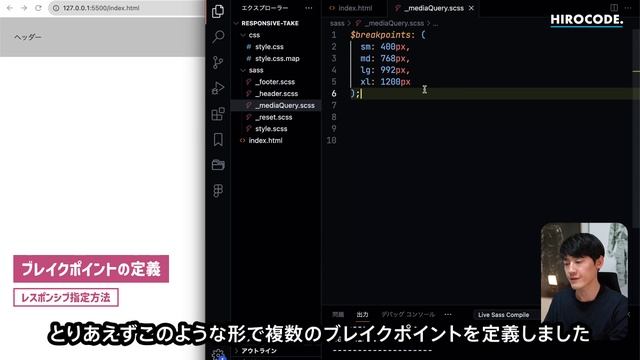Image resolution: width=640 pixels, height=360 pixels.
Task: Click line number 10 in gutter
Action: pos(332,140)
